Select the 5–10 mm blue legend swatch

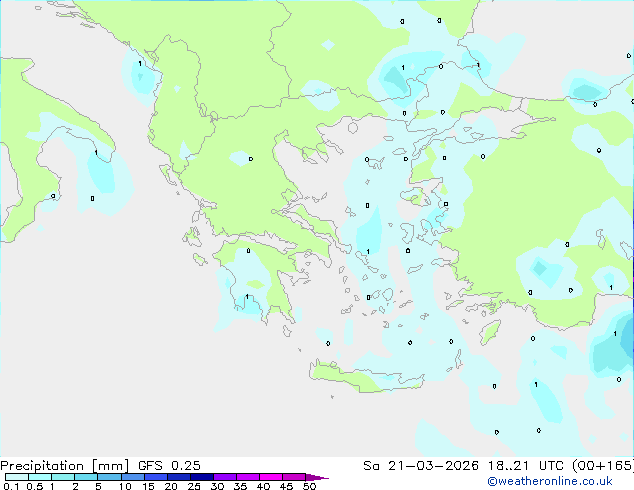click(x=109, y=477)
